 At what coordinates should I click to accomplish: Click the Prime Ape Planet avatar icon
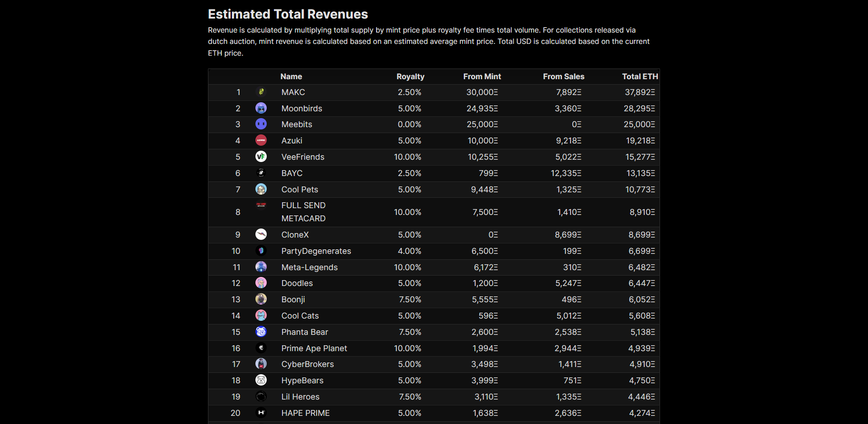(261, 348)
